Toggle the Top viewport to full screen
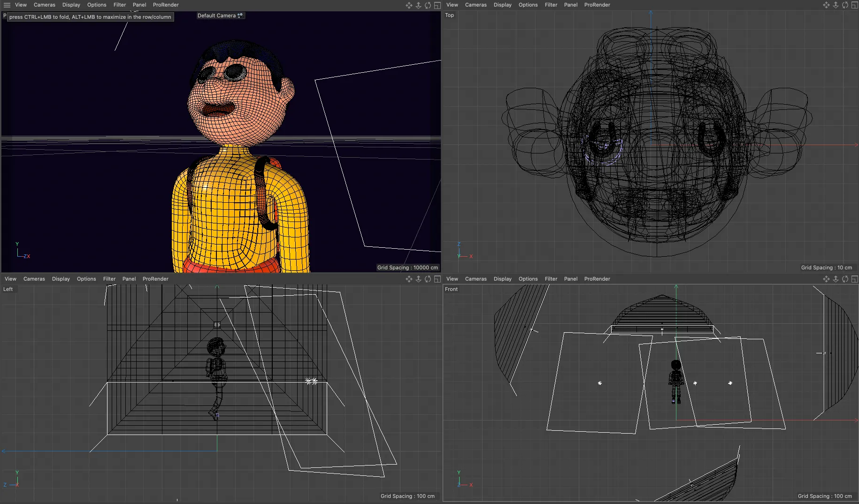The image size is (859, 504). [x=855, y=5]
